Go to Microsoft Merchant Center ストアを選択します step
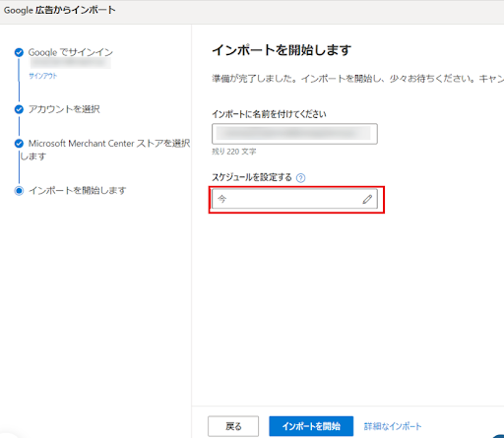Image resolution: width=504 pixels, height=438 pixels. click(105, 150)
